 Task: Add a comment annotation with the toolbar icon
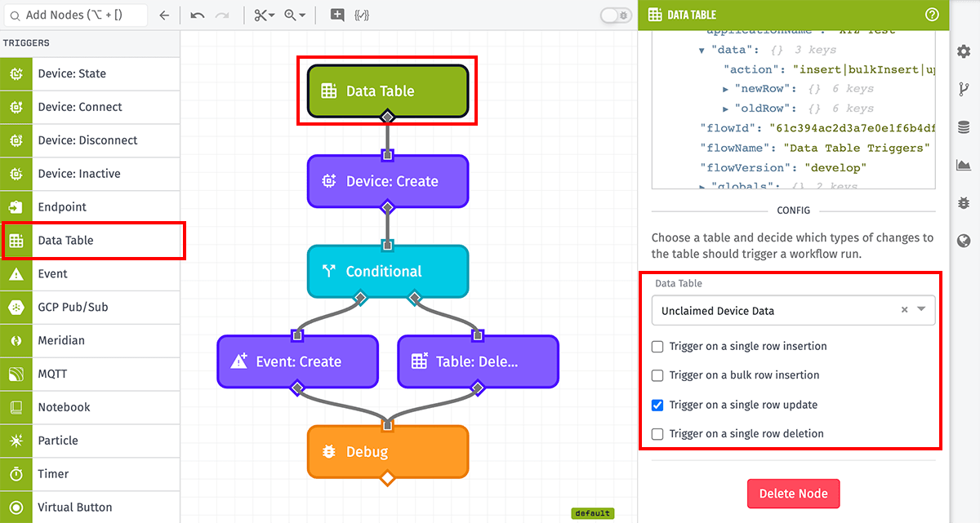coord(336,15)
